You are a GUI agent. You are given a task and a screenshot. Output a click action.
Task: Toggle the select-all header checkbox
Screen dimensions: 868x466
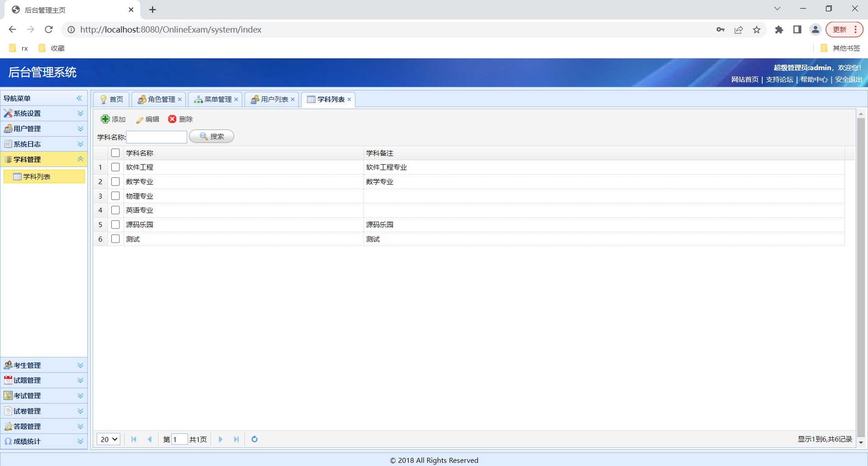[116, 153]
